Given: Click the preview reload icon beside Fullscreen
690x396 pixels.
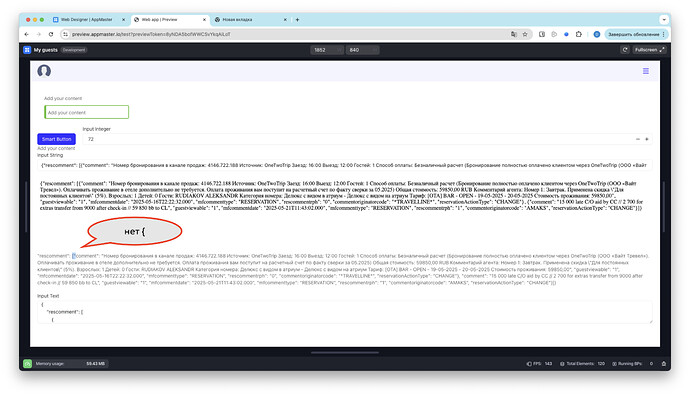Looking at the screenshot, I should point(624,50).
